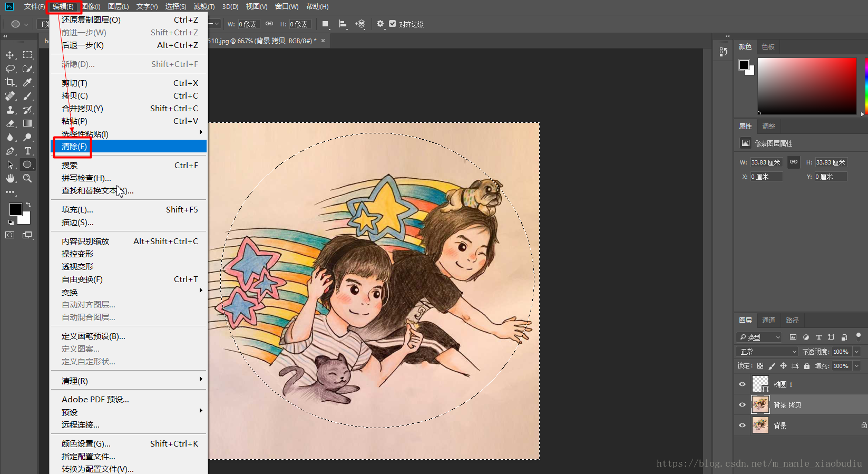Expand the 清理 submenu
The width and height of the screenshot is (868, 474).
[x=129, y=380]
